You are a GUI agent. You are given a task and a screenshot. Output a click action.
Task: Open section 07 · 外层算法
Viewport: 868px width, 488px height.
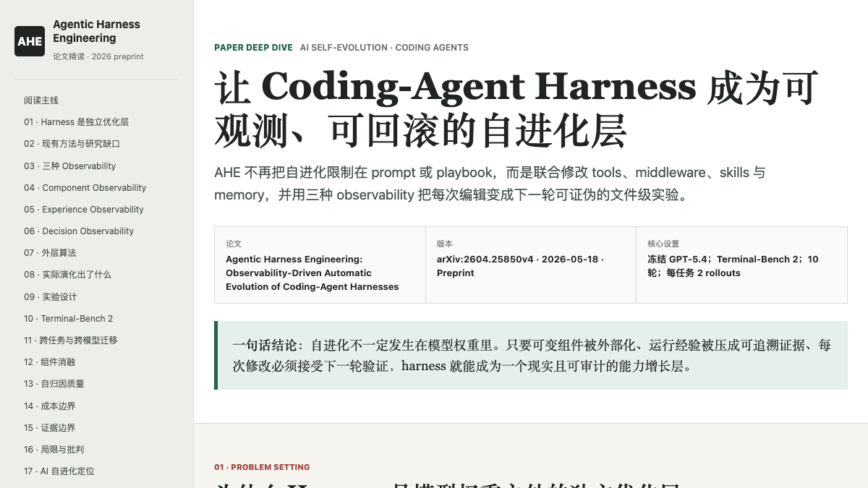click(50, 253)
